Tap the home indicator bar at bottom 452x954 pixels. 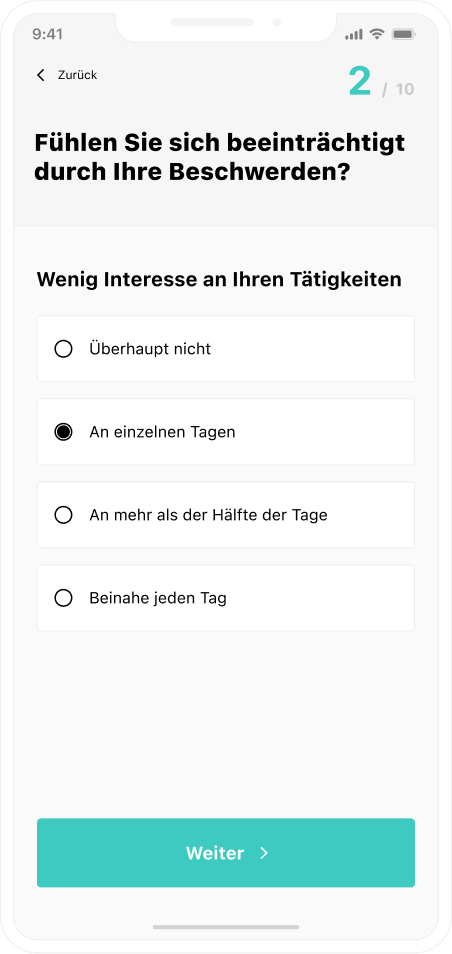(x=226, y=927)
